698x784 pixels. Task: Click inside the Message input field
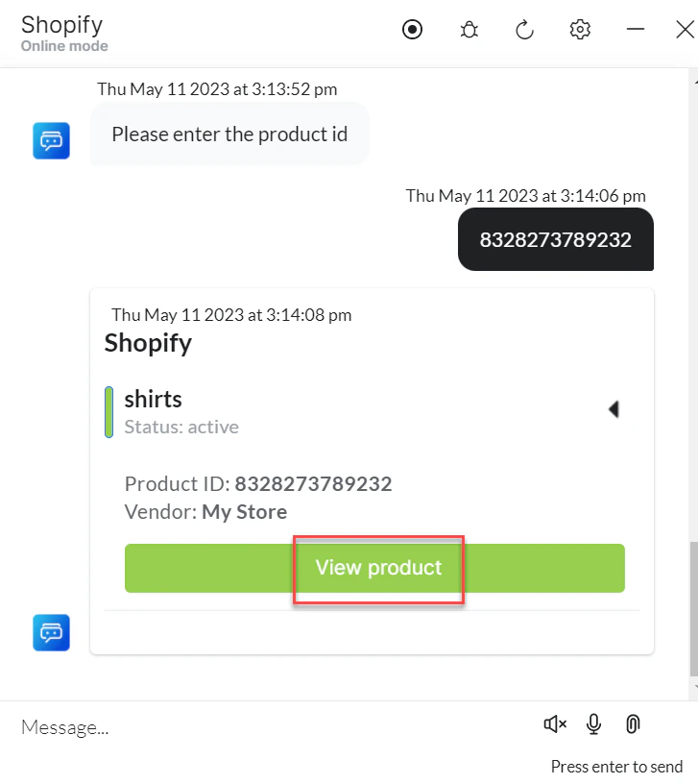pyautogui.click(x=192, y=727)
